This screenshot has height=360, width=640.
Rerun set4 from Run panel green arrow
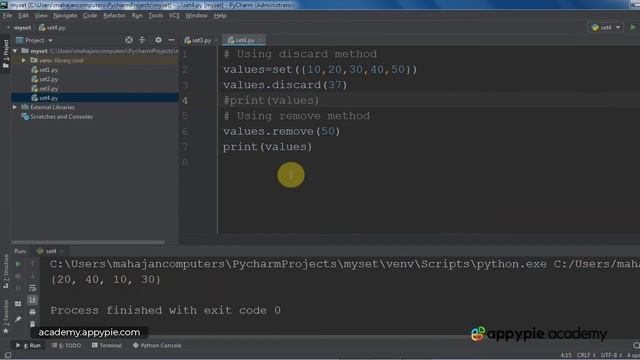point(18,264)
